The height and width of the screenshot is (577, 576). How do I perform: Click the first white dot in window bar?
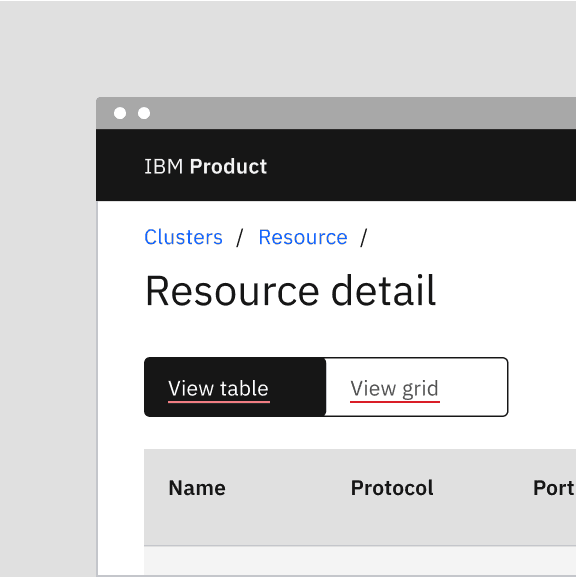120,113
